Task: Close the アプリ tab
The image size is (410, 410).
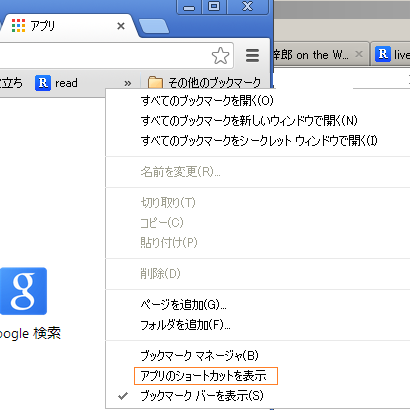Action: point(121,26)
